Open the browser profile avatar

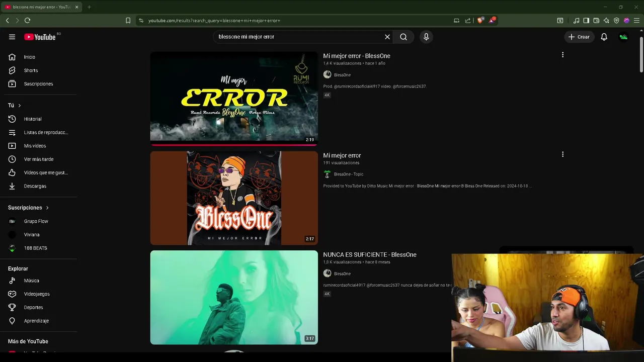tap(626, 21)
